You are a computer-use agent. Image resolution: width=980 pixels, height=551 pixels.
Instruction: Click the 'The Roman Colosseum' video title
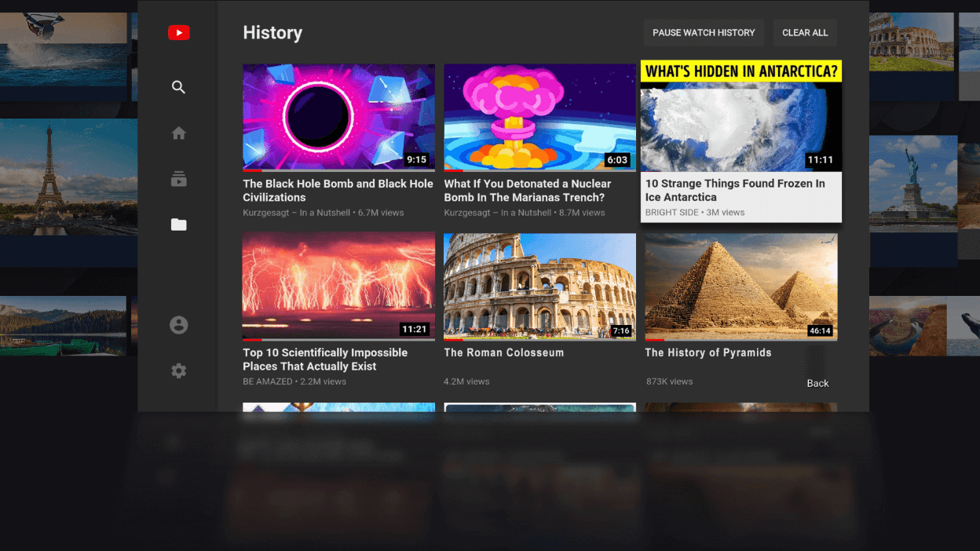click(503, 352)
